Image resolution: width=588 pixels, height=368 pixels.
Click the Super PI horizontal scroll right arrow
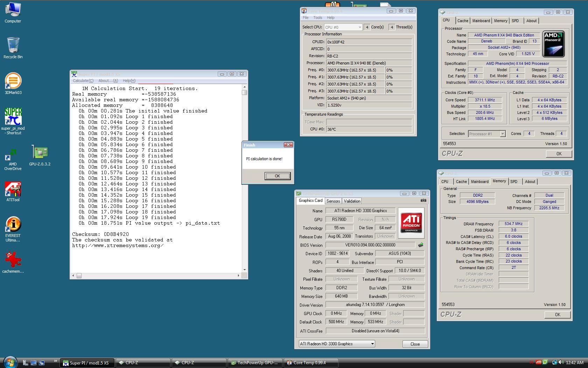[239, 276]
